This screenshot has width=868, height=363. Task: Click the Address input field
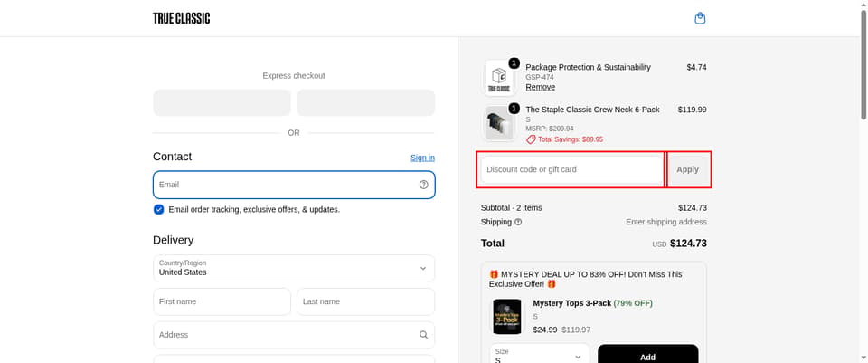pos(294,335)
